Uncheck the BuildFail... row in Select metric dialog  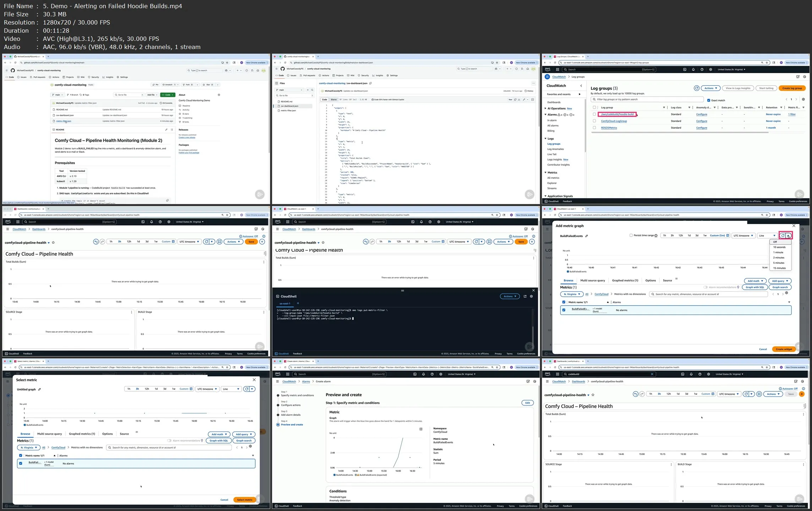point(21,463)
